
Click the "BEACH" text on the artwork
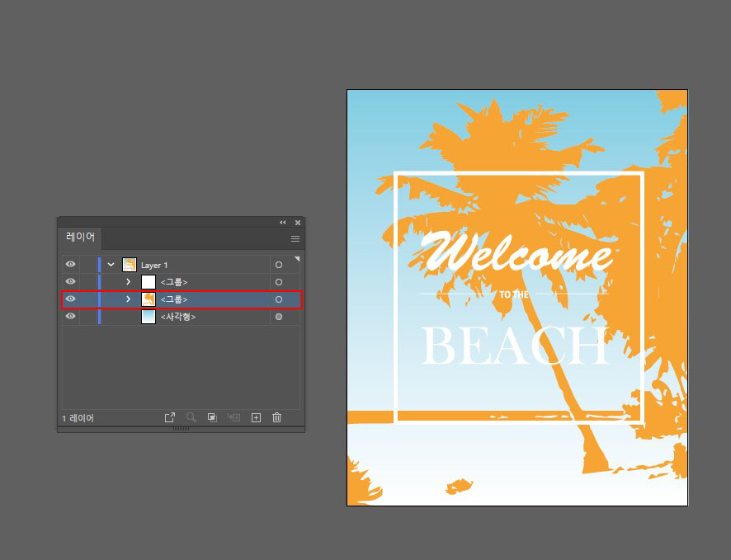[x=515, y=346]
